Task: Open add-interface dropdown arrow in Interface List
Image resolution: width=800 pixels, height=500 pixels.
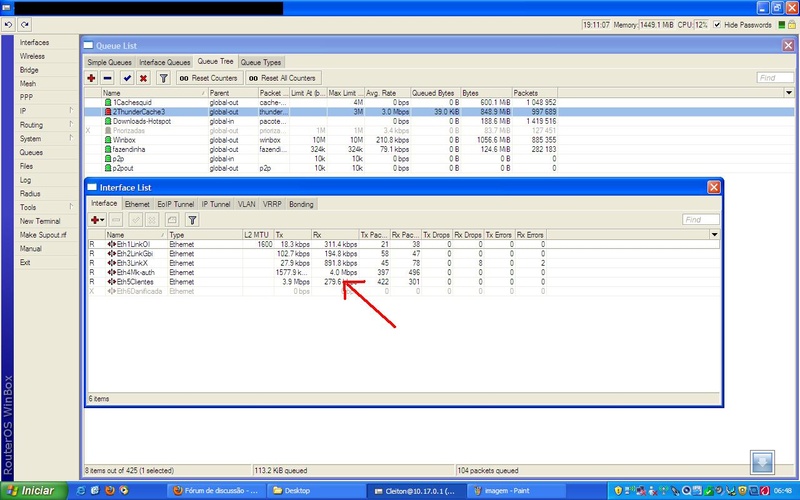Action: 104,219
